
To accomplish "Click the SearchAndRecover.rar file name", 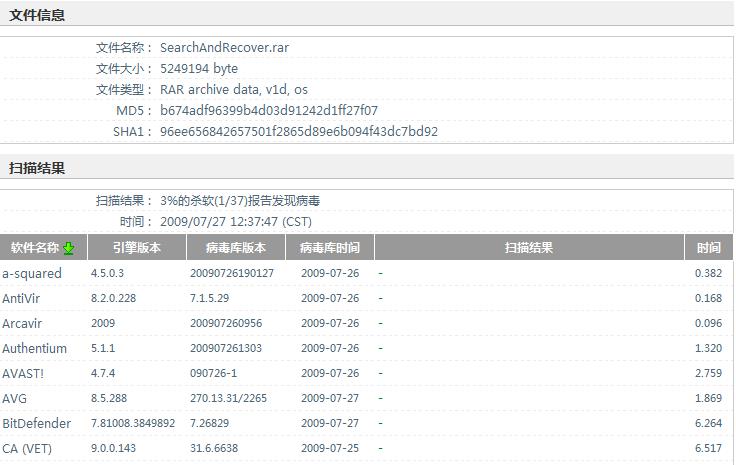I will (x=224, y=47).
